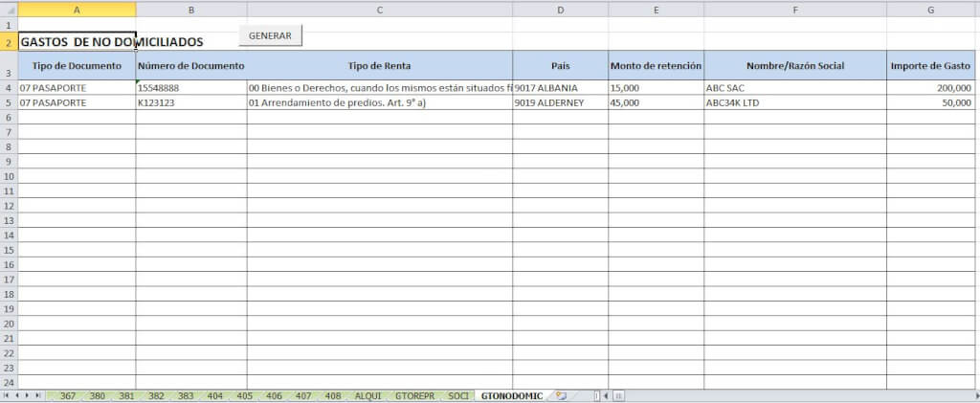Select cell with document number K123123
980x403 pixels.
tap(190, 102)
